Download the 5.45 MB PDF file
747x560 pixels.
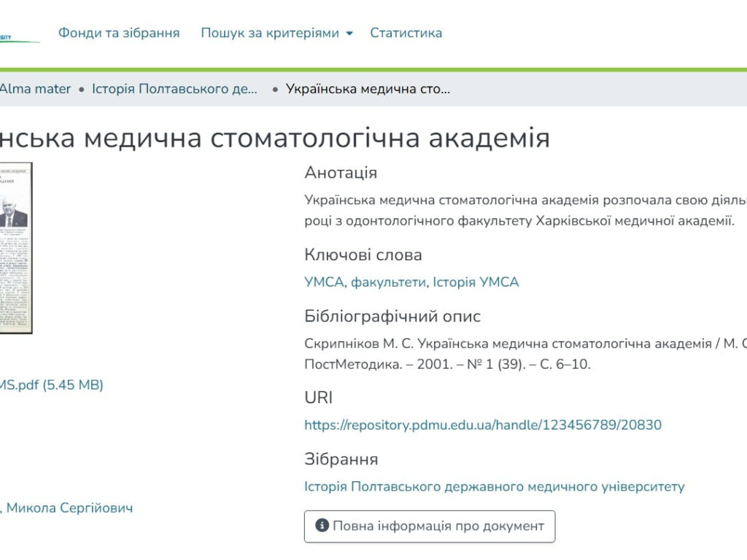pyautogui.click(x=51, y=384)
